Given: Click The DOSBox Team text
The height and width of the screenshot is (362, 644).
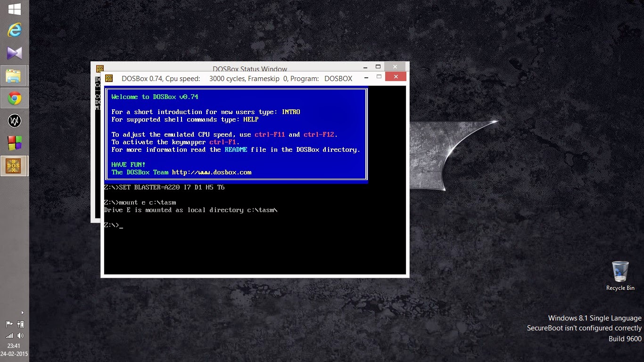Looking at the screenshot, I should [140, 173].
